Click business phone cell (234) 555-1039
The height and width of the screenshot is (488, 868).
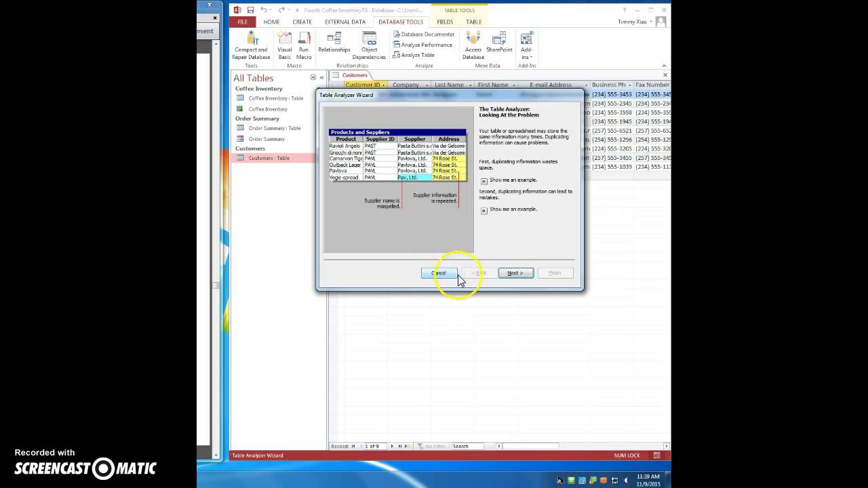(612, 167)
